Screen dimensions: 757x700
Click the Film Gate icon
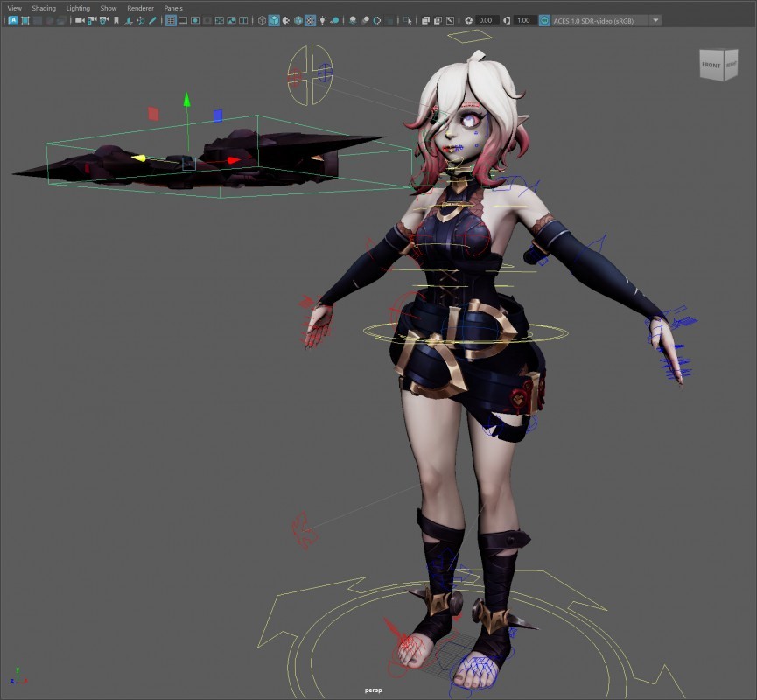(184, 20)
